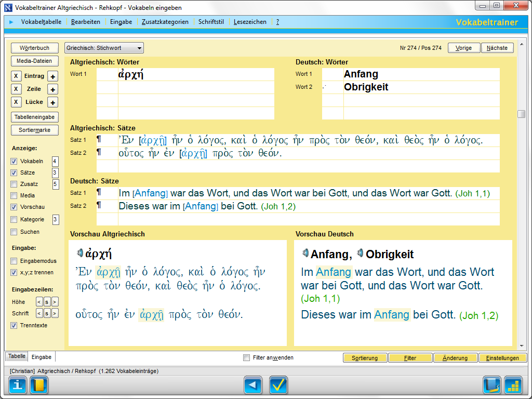Switch to the Tabelle tab
Screen dimensions: 532x399
point(17,356)
